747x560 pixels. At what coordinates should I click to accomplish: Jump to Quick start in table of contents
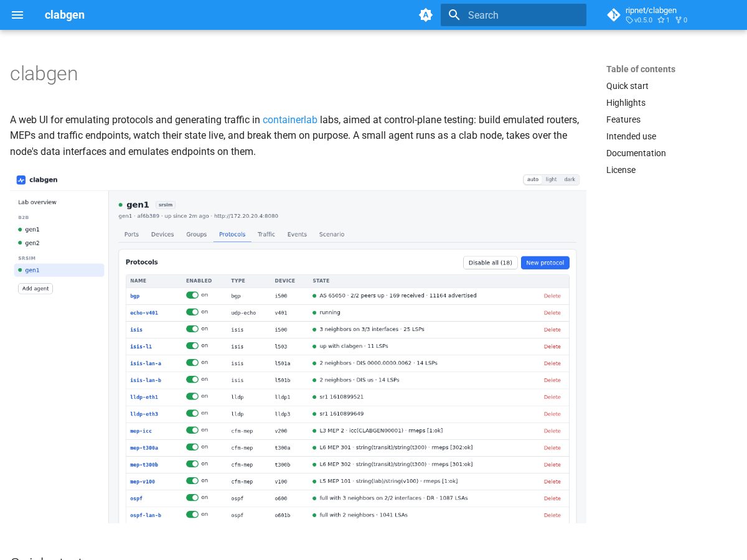coord(627,86)
